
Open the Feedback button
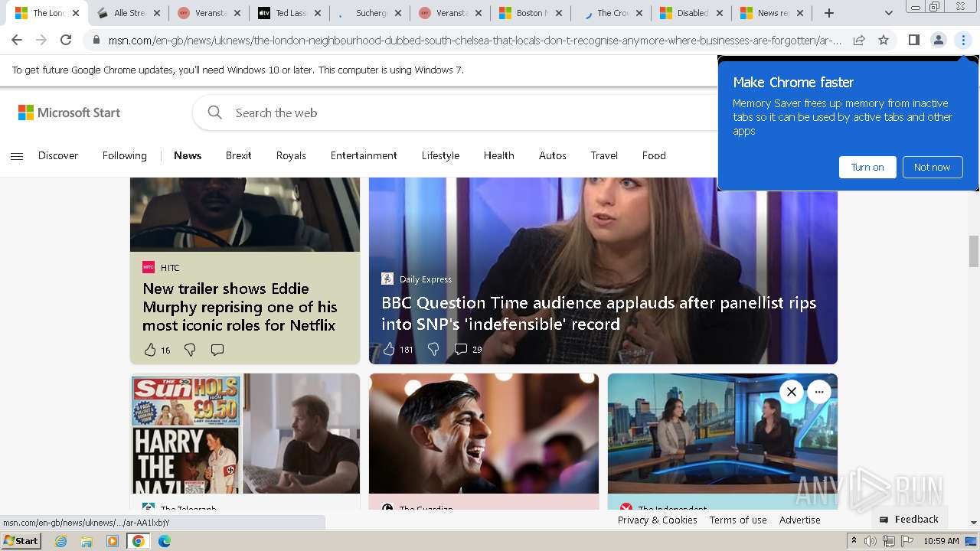[x=909, y=519]
